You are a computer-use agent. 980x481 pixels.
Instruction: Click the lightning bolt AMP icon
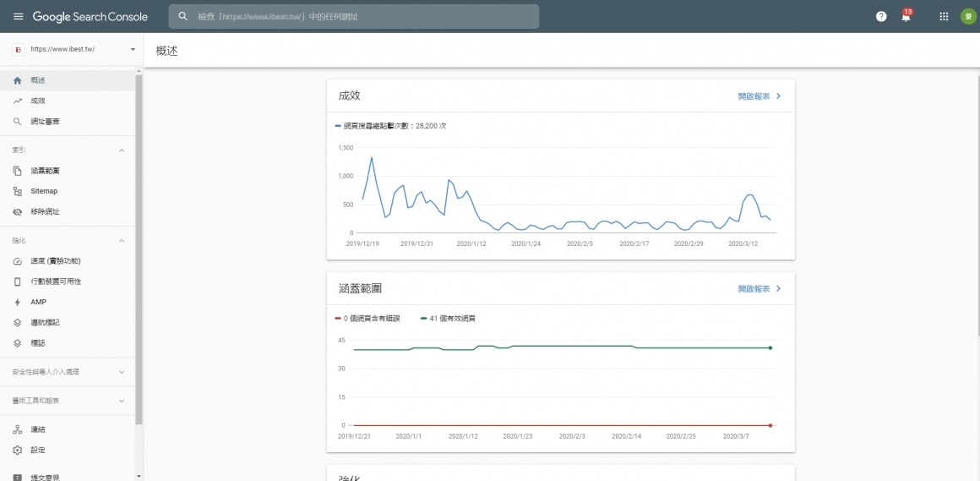18,302
